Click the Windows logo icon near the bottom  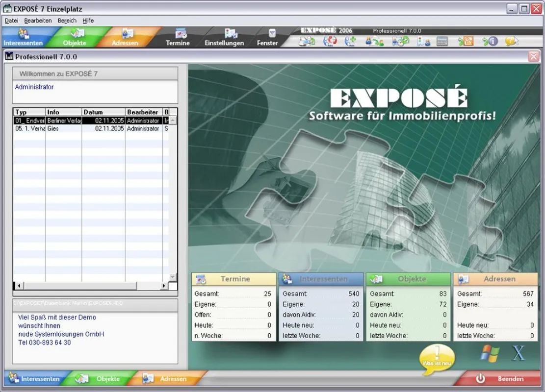click(x=490, y=354)
